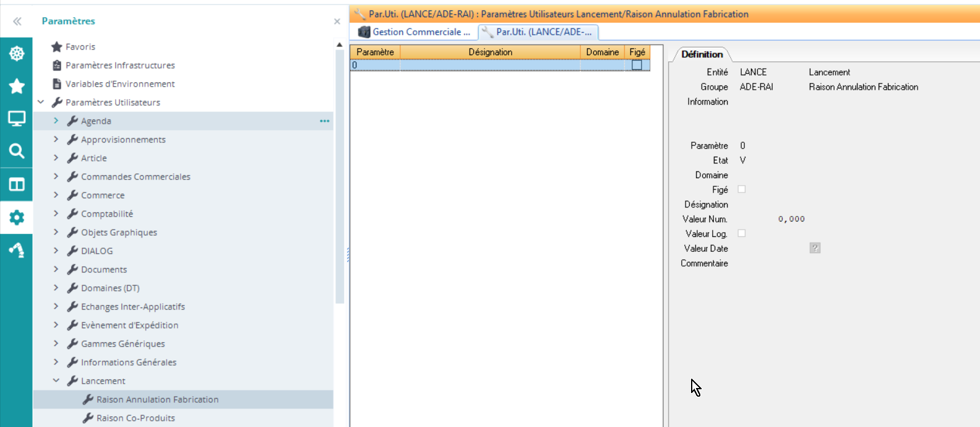Open the search magnifier icon in sidebar
The height and width of the screenshot is (427, 980).
[x=17, y=151]
